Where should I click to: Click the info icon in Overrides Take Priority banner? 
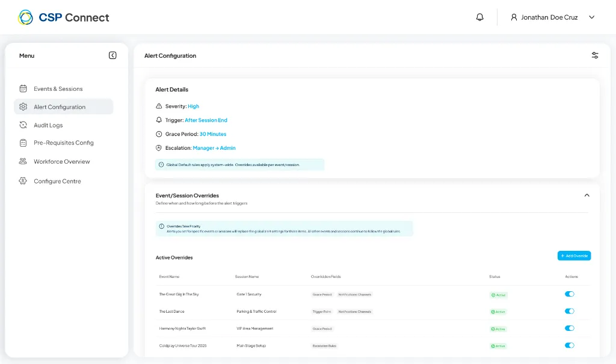tap(161, 226)
